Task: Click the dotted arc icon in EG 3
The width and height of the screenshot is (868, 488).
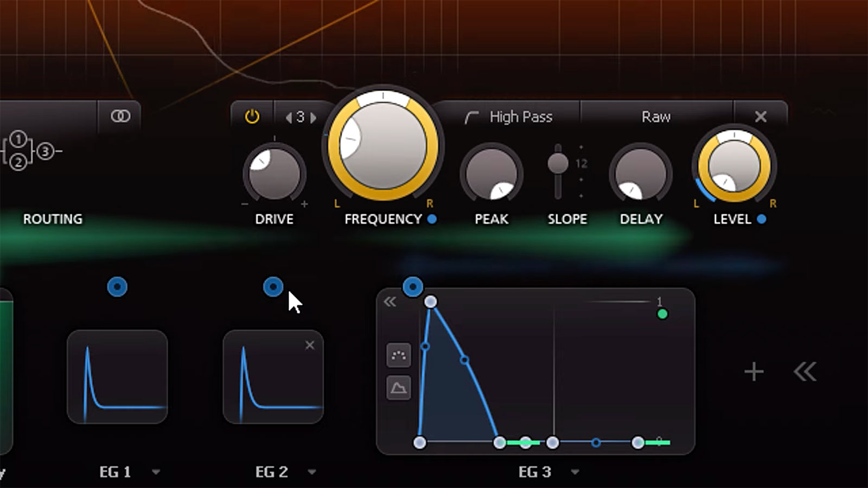Action: (x=399, y=356)
